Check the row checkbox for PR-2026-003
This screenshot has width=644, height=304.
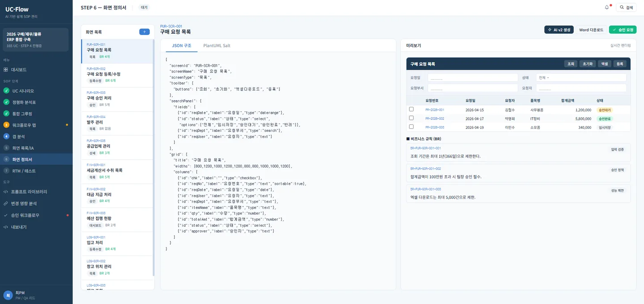[x=411, y=127]
